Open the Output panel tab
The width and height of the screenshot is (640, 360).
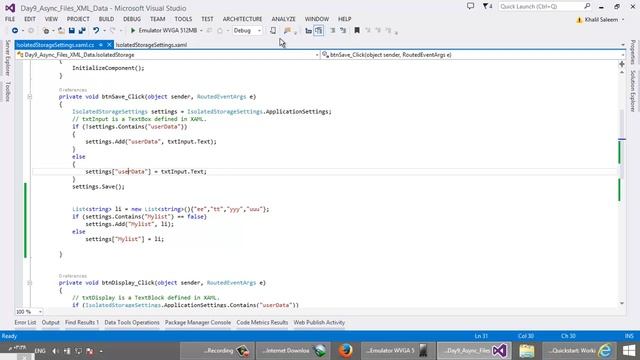51,322
